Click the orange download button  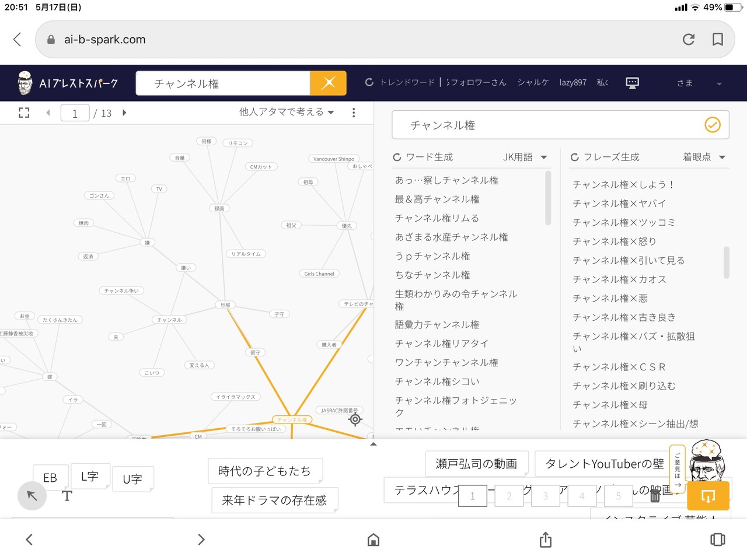(708, 496)
